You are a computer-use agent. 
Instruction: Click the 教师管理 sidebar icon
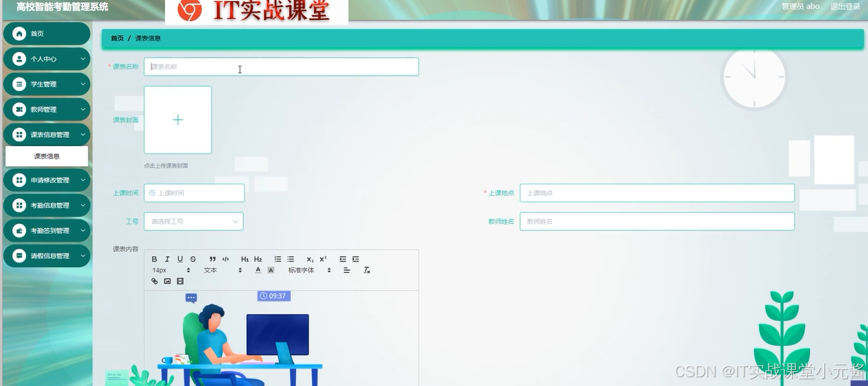pyautogui.click(x=19, y=109)
